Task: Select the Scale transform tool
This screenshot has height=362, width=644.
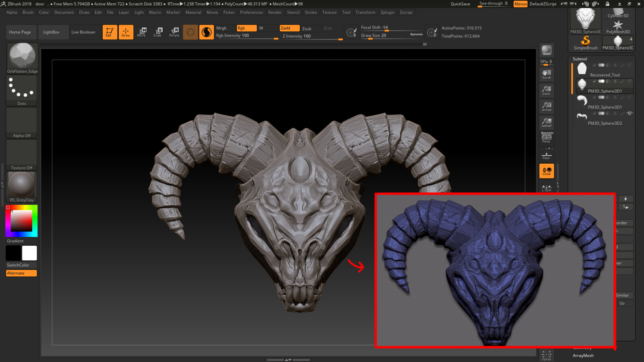Action: click(x=157, y=32)
